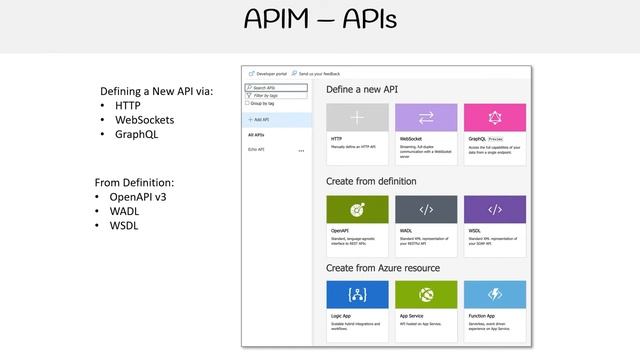
Task: Click the Send us your feedback link
Action: (319, 74)
